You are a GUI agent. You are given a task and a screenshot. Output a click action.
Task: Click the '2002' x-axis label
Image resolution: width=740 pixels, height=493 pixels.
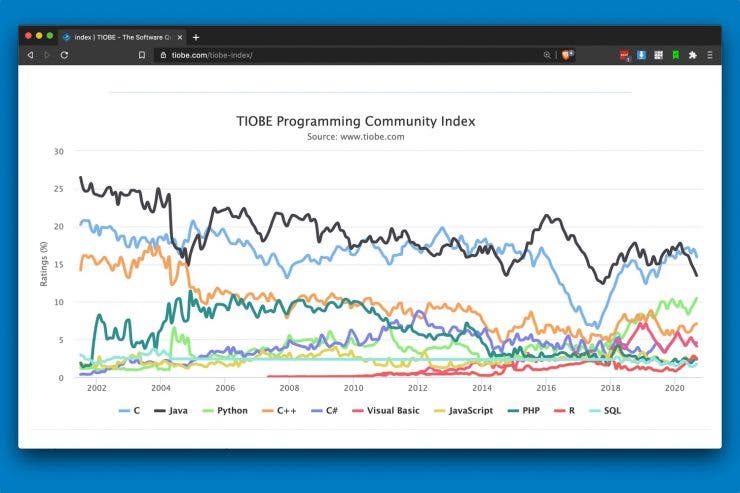pyautogui.click(x=97, y=388)
